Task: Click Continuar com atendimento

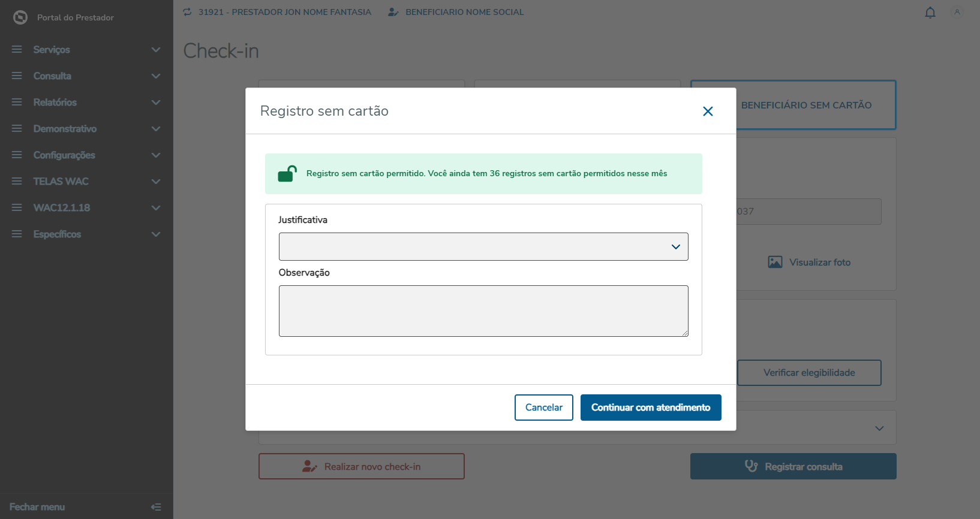Action: tap(651, 408)
